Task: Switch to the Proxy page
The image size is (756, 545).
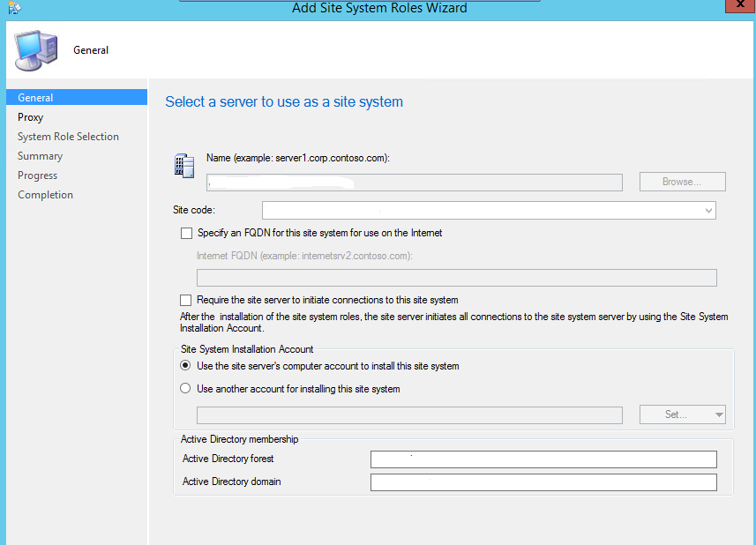Action: point(30,116)
